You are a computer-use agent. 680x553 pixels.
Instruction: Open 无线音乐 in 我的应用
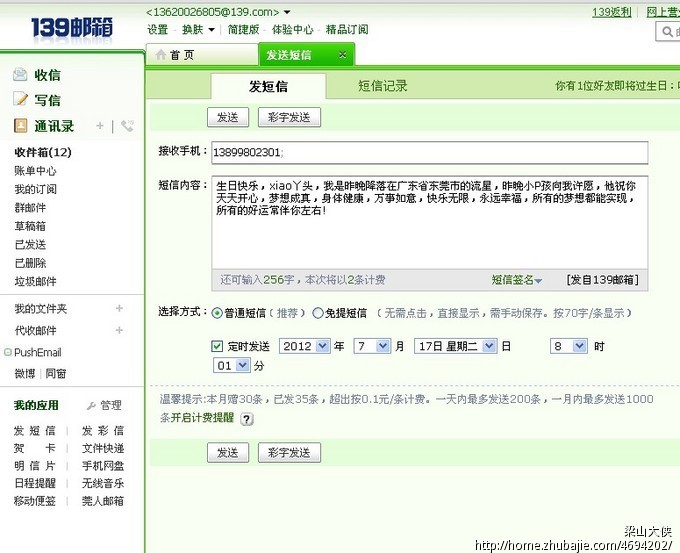tap(103, 483)
